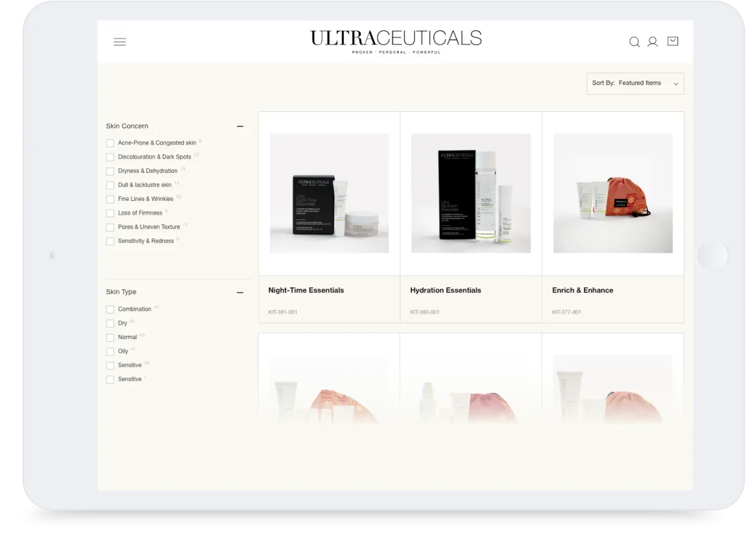Check Sensitivity & Redness filter
Image resolution: width=756 pixels, height=538 pixels.
point(111,242)
